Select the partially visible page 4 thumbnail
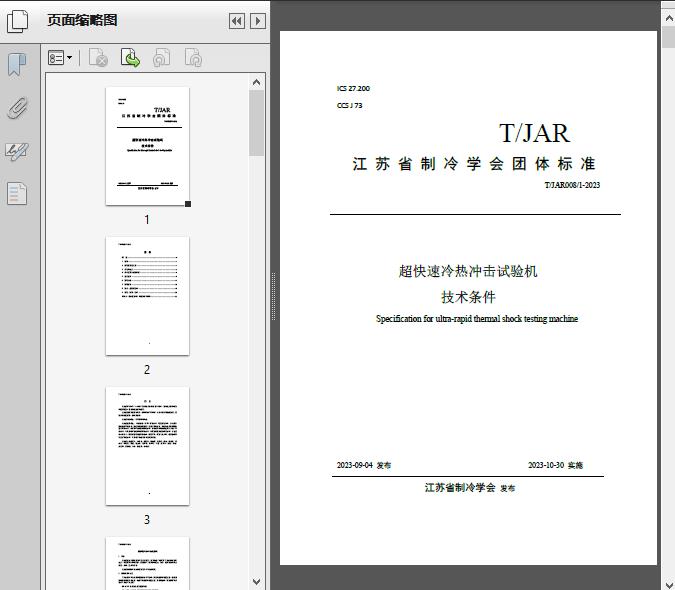The height and width of the screenshot is (590, 675). tap(147, 563)
